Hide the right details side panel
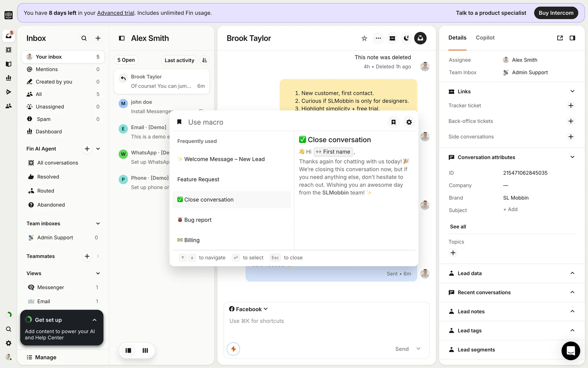This screenshot has width=588, height=368. click(x=572, y=38)
